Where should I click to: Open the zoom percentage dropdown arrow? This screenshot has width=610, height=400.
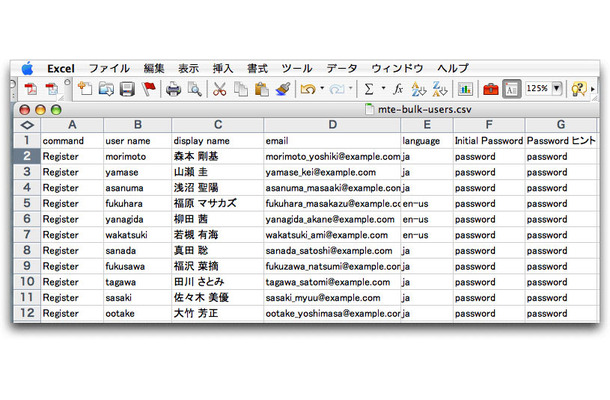tap(557, 88)
